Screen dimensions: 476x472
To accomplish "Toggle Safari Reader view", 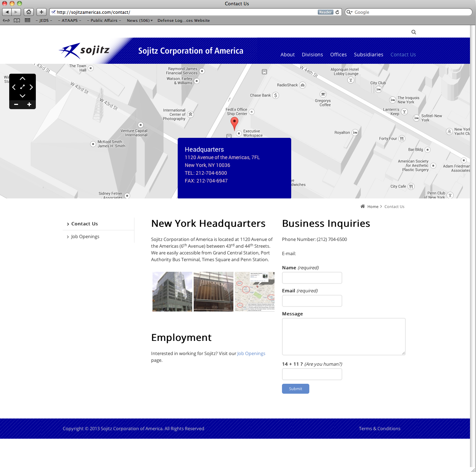I will pos(325,12).
